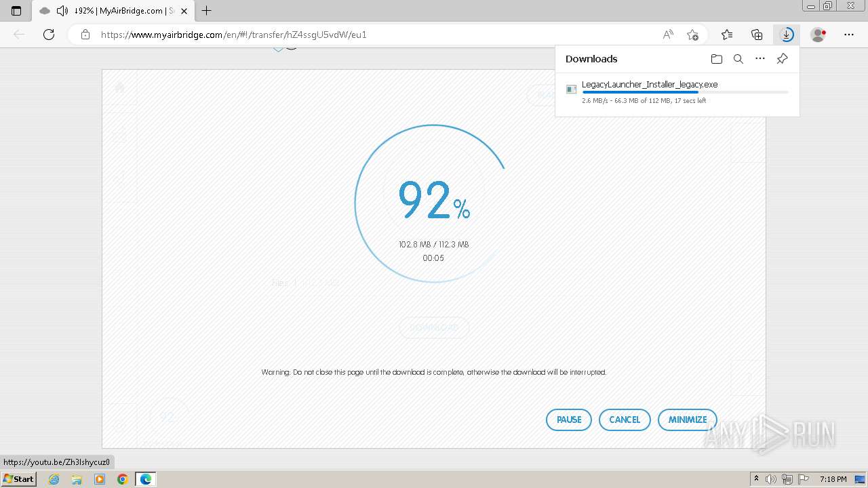Launch Internet Explorer from taskbar

pos(54,479)
